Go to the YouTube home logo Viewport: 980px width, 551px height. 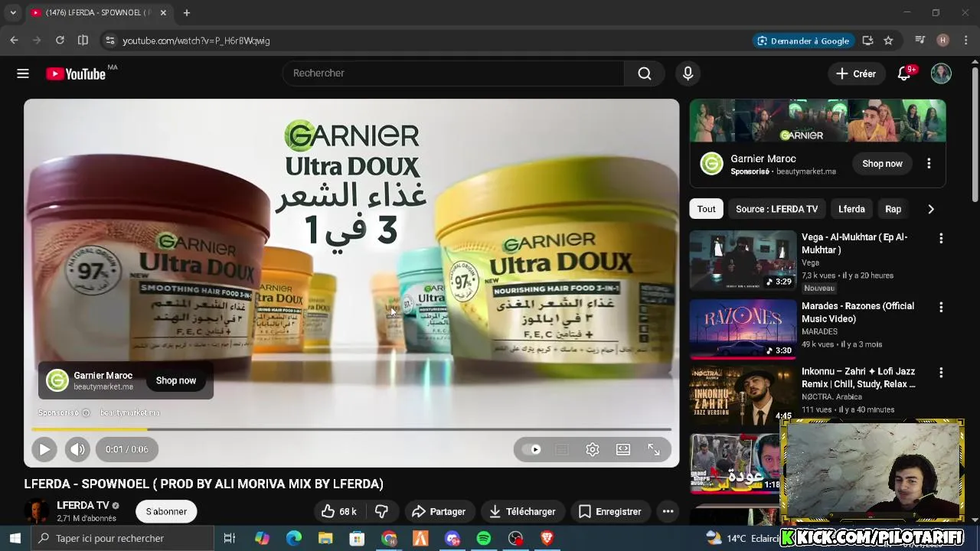point(76,73)
